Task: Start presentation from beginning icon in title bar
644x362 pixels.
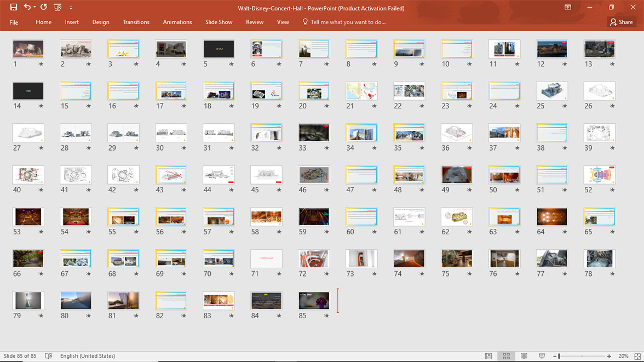Action: coord(58,7)
